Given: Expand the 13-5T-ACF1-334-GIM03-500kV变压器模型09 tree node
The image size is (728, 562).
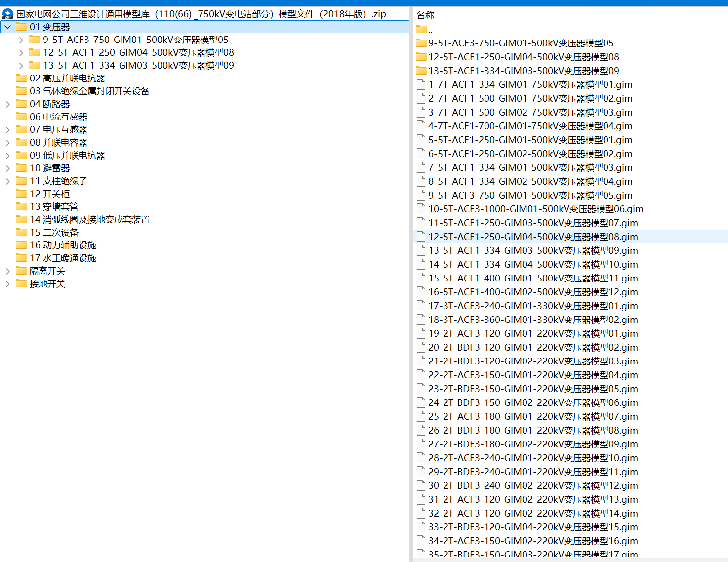Looking at the screenshot, I should coord(21,65).
